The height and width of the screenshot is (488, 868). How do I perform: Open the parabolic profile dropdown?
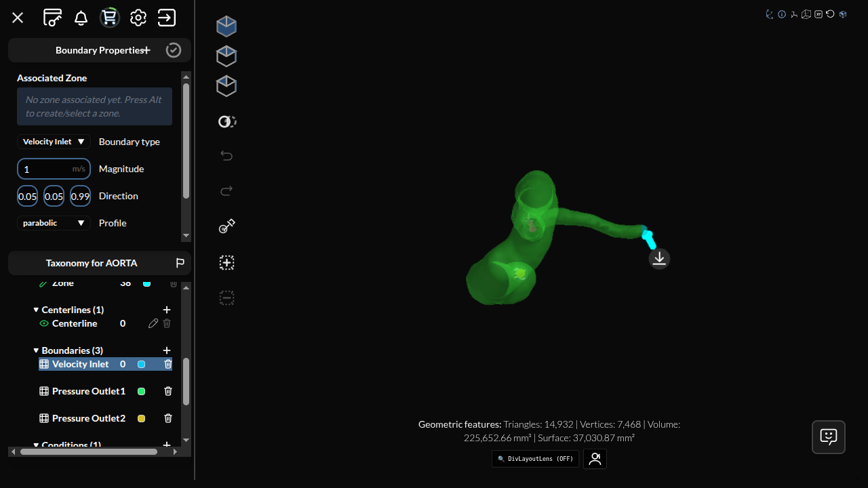coord(54,223)
